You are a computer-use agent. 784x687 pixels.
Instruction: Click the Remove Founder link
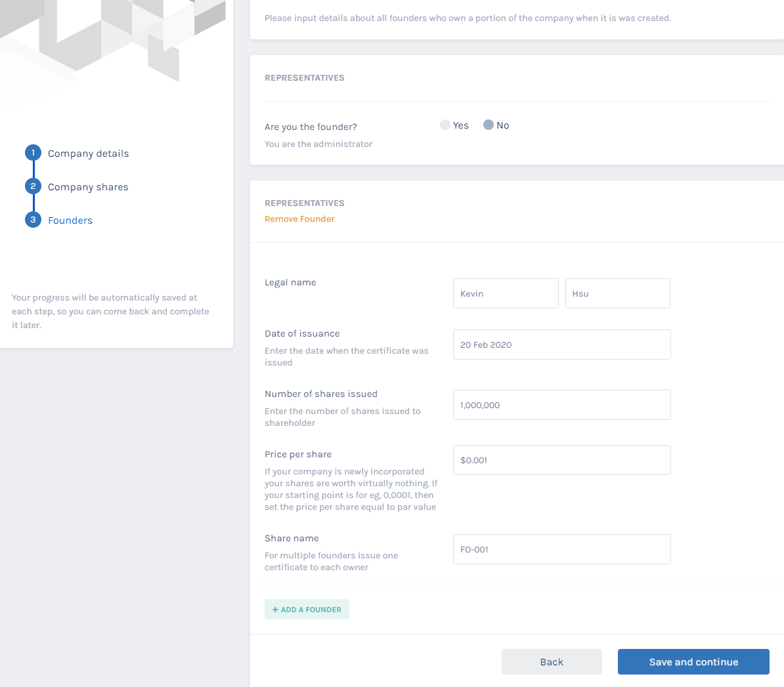pos(299,219)
